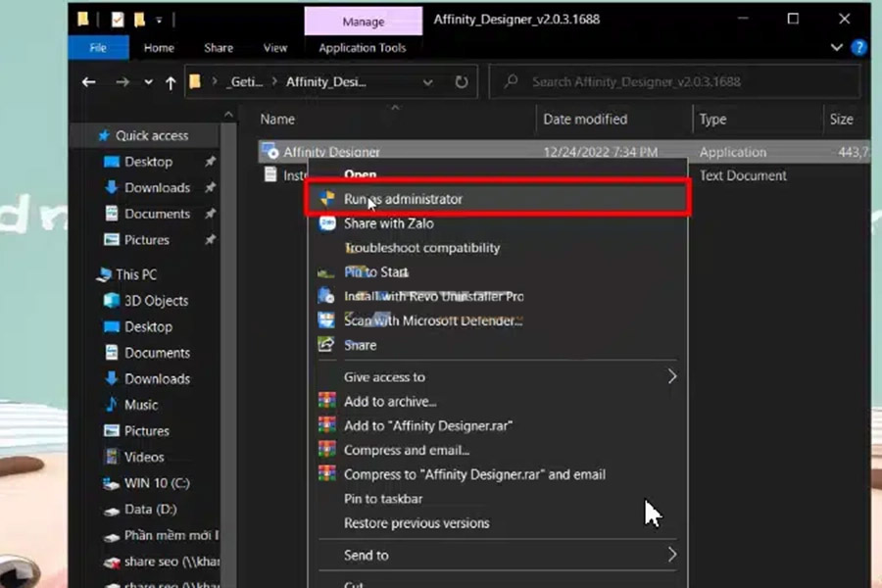Select Troubleshoot compatibility
This screenshot has height=588, width=882.
tap(421, 248)
